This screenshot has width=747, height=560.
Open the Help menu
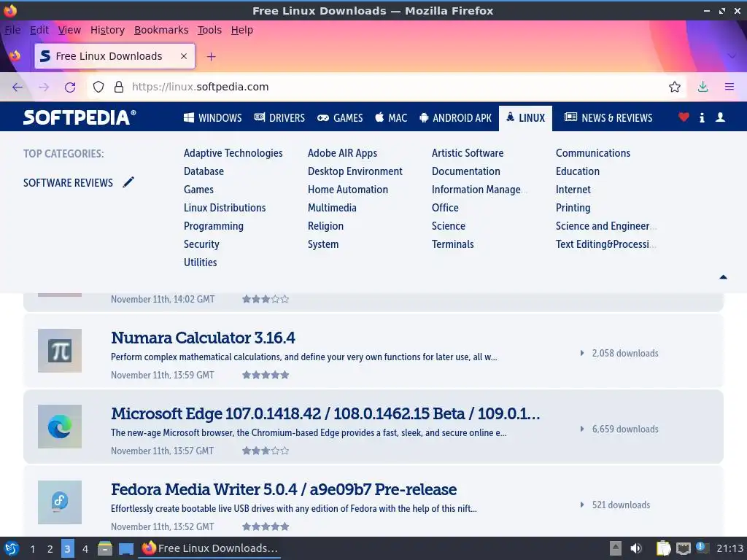point(242,30)
